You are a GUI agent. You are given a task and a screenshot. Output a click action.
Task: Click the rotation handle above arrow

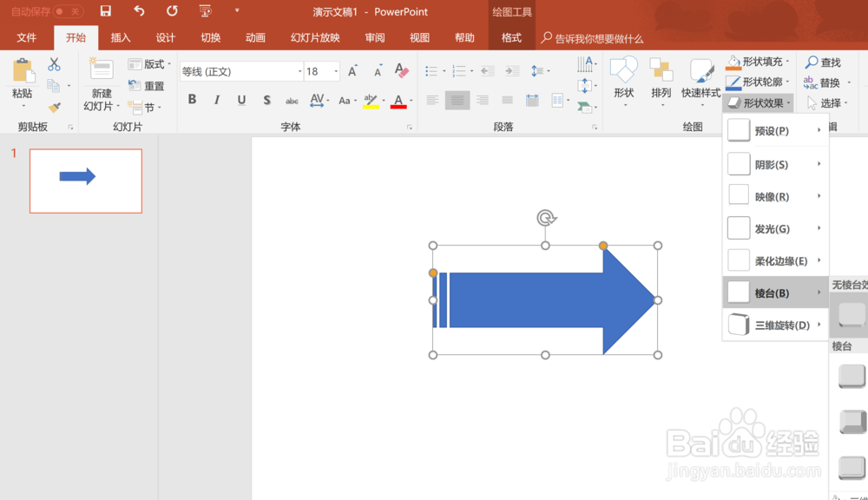[x=546, y=218]
